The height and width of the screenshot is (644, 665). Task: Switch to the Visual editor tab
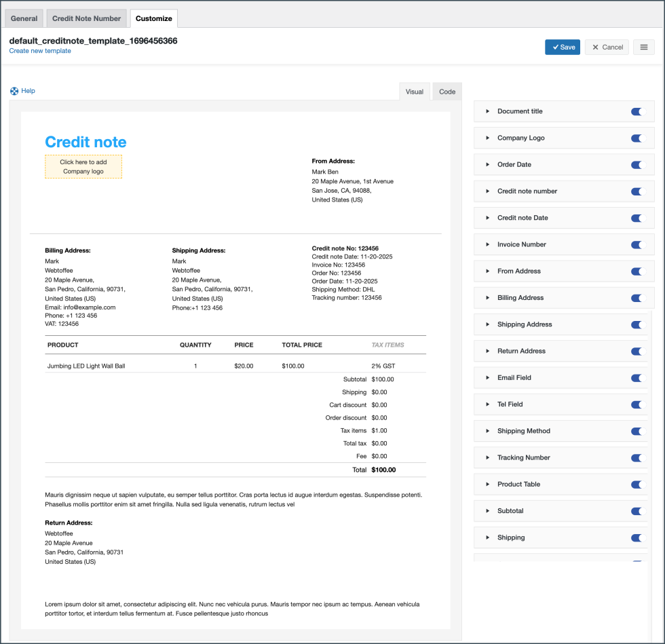[415, 92]
